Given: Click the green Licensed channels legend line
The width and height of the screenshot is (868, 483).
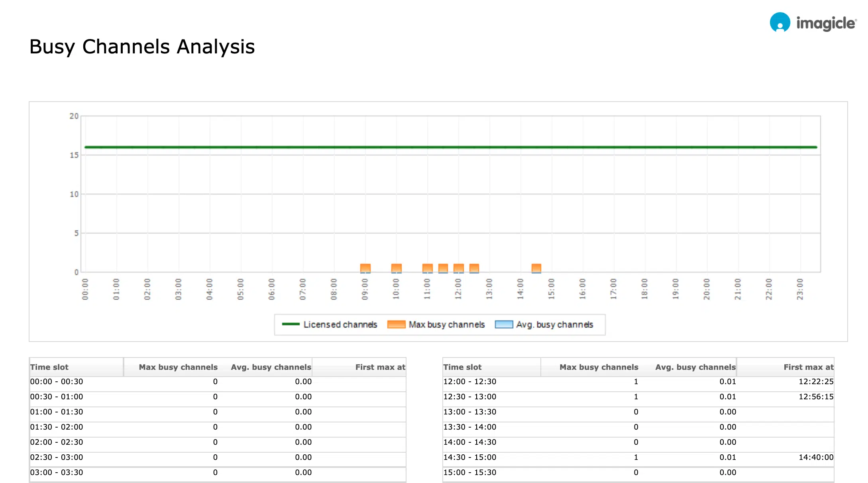Looking at the screenshot, I should (291, 324).
